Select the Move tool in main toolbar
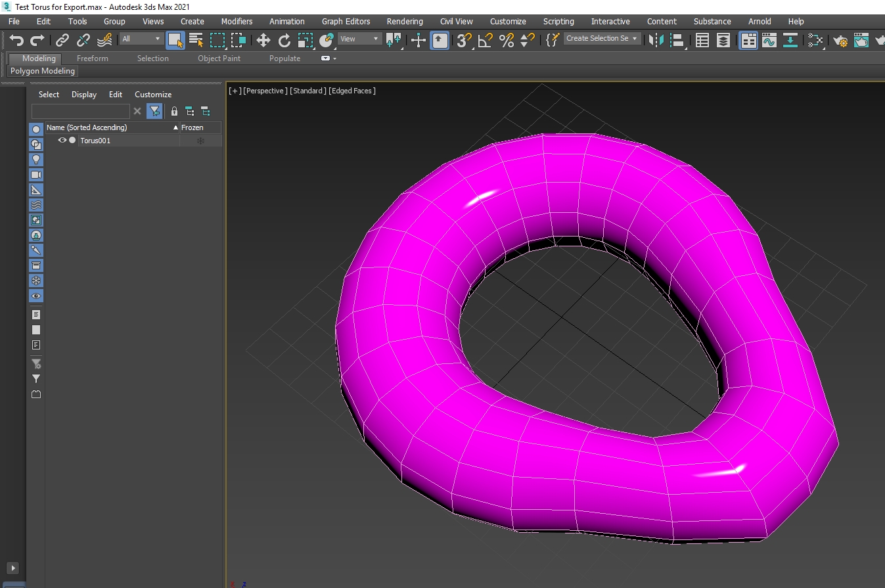Screen dimensions: 885x588 [x=263, y=40]
